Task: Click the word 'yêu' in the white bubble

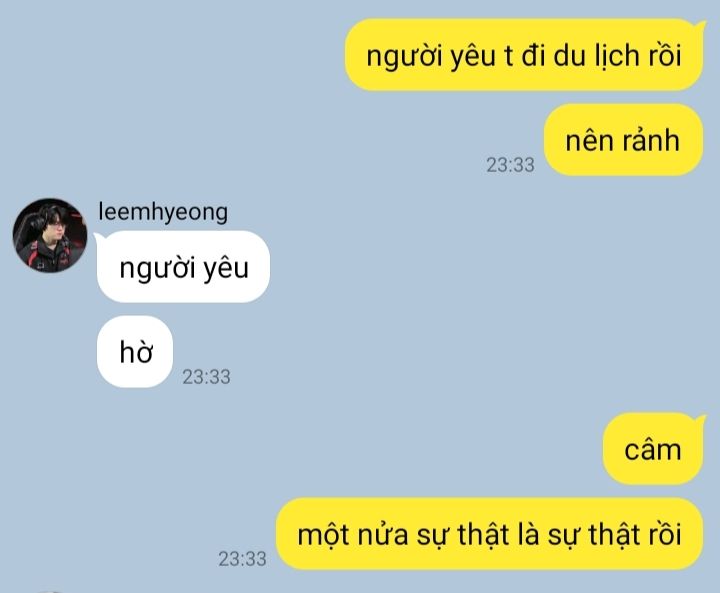Action: point(226,268)
